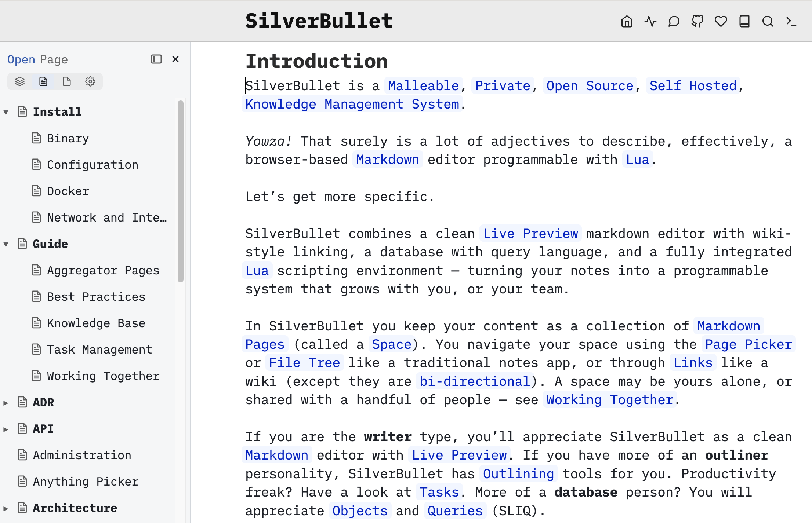The image size is (812, 523).
Task: Open Working Together in the sidebar tree
Action: click(x=103, y=376)
